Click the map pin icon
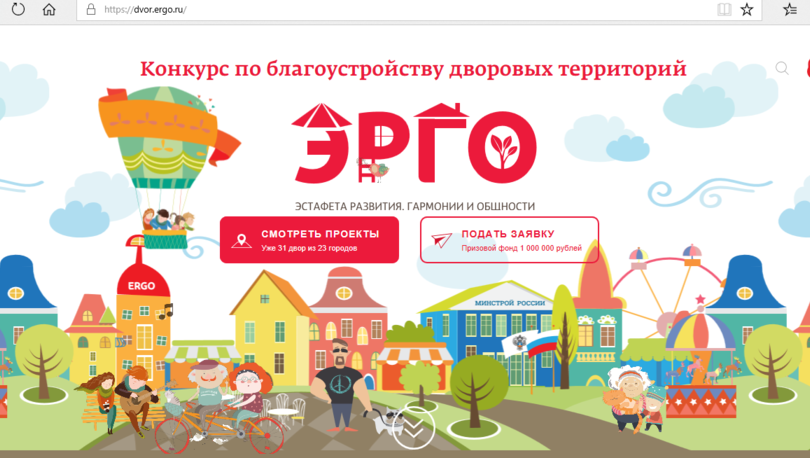Image resolution: width=810 pixels, height=458 pixels. pyautogui.click(x=241, y=240)
